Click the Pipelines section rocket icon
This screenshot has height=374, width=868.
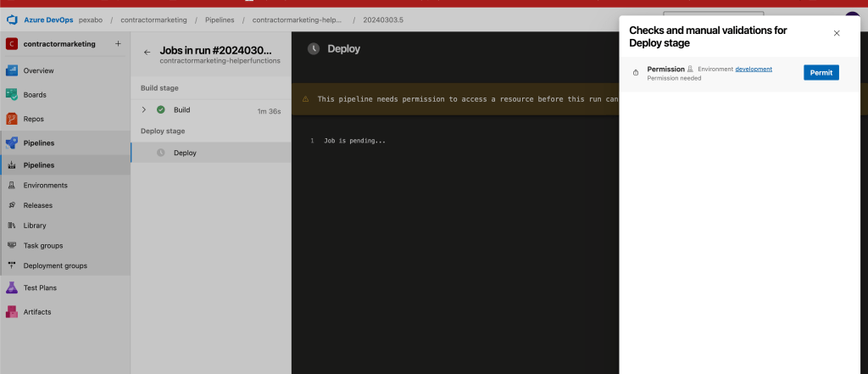[x=12, y=143]
